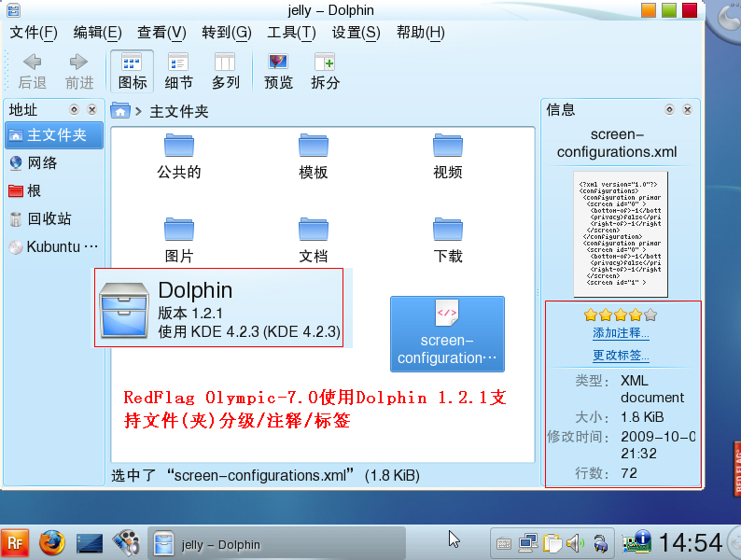Toggle the 预览 preview button
The height and width of the screenshot is (560, 741).
coord(278,71)
